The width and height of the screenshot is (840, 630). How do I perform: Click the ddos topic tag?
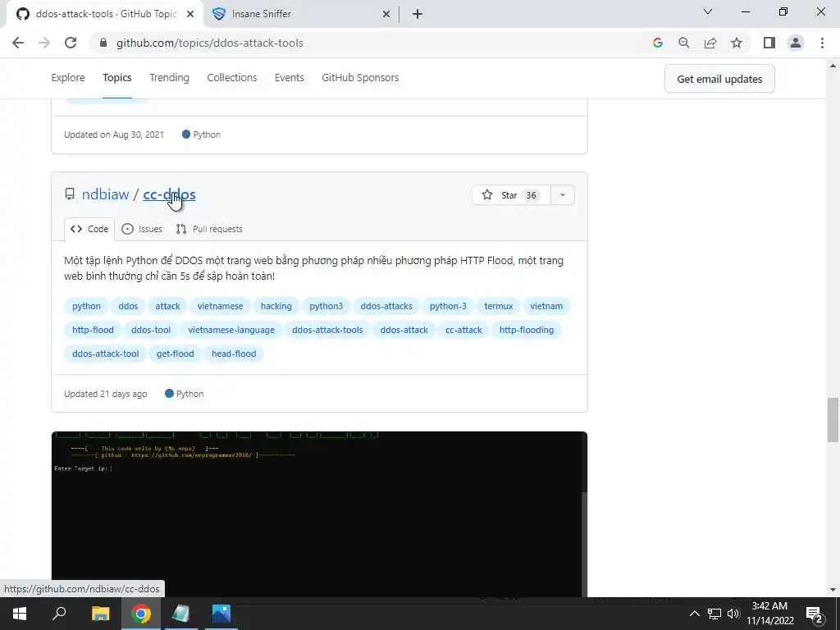(x=128, y=306)
